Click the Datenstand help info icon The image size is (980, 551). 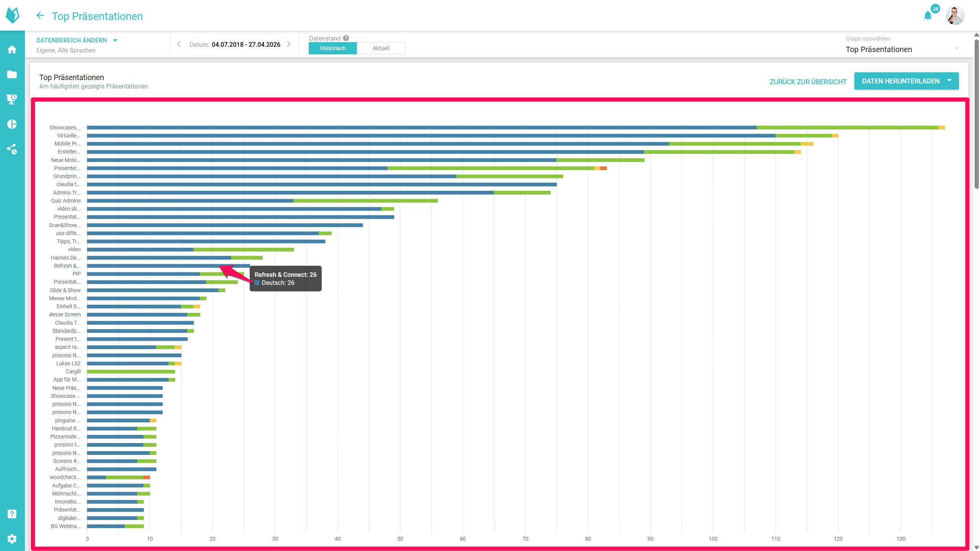(x=346, y=38)
